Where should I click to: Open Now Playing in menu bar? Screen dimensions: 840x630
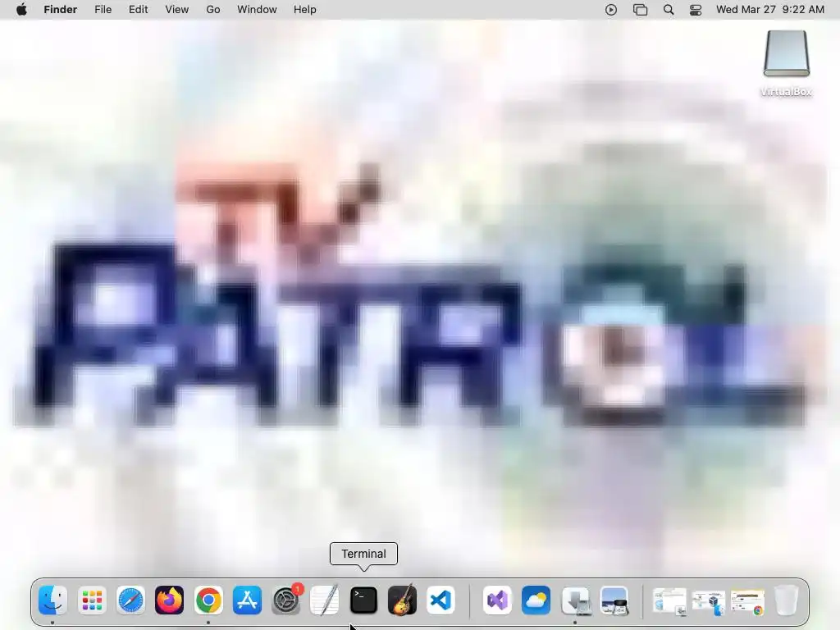pyautogui.click(x=610, y=10)
